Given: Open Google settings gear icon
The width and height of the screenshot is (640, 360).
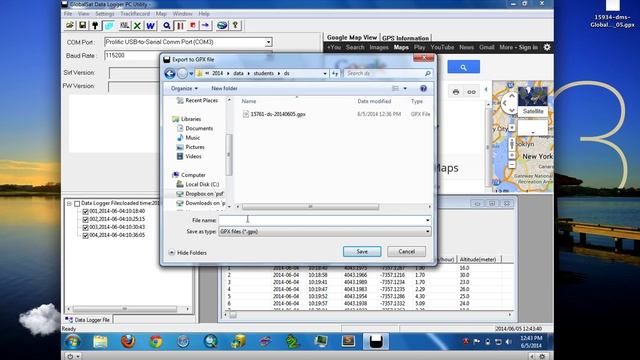Looking at the screenshot, I should point(547,47).
